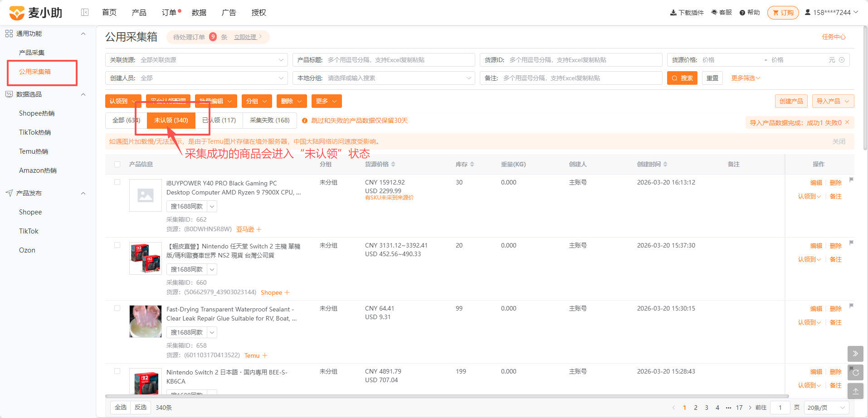The image size is (868, 418).
Task: Click the 全选 button at bottom
Action: 121,408
